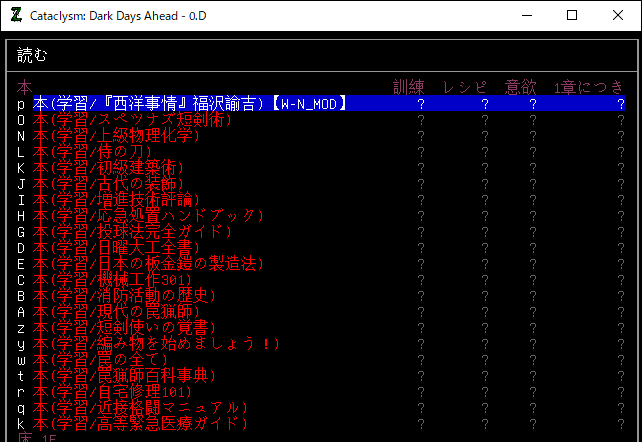Maximize the Cataclysm game window
The height and width of the screenshot is (442, 642).
pos(572,15)
